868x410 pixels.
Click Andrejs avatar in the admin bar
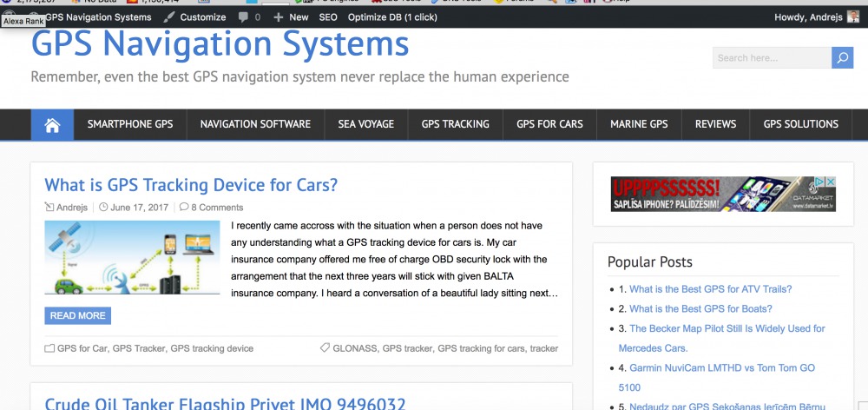point(852,17)
